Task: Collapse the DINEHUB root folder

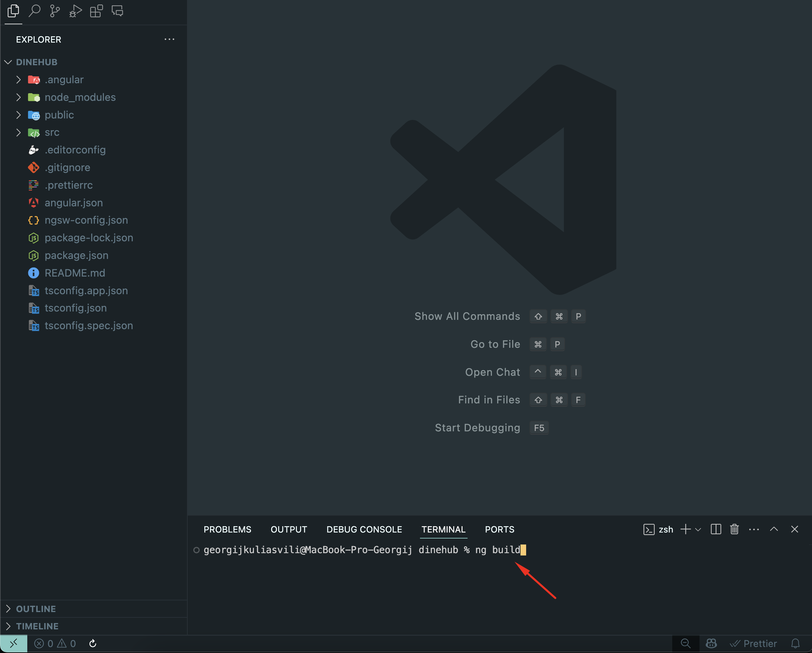Action: [9, 62]
